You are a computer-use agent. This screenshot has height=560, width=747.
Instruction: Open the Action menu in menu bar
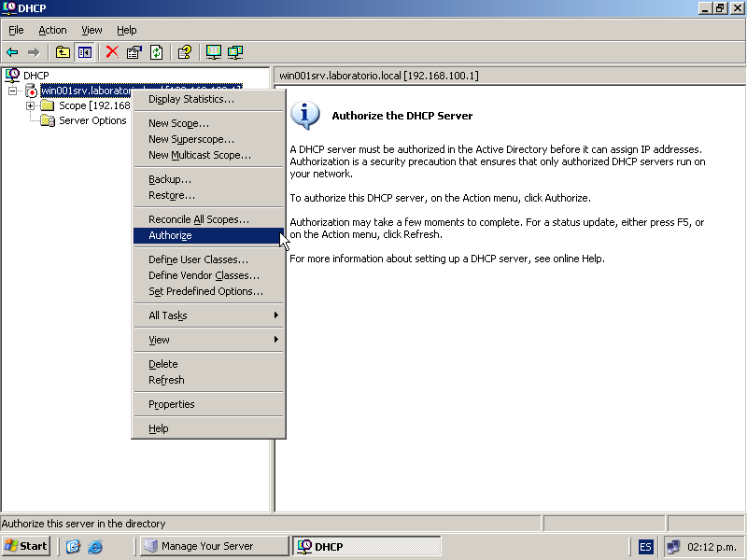click(52, 30)
